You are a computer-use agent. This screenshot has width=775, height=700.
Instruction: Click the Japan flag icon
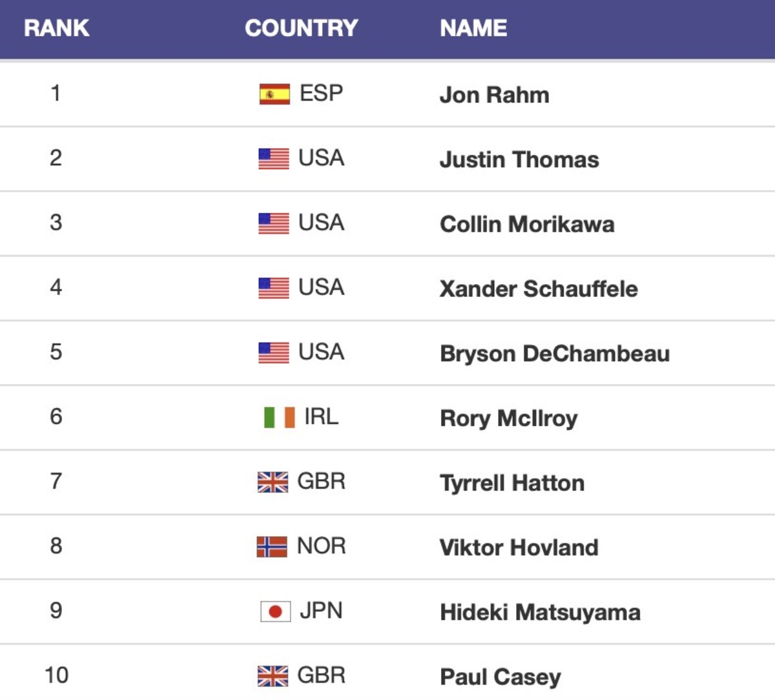[x=275, y=612]
